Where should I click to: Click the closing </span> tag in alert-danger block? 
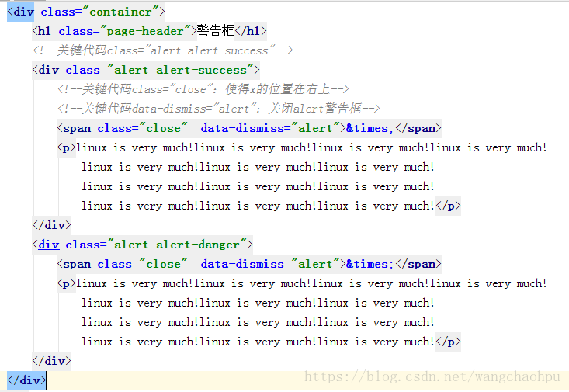click(x=418, y=264)
